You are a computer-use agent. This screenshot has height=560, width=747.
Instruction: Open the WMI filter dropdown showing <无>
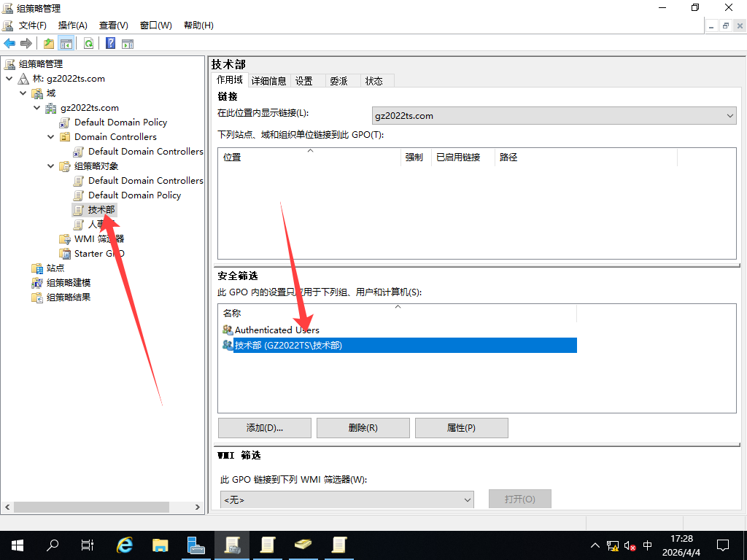[x=468, y=499]
